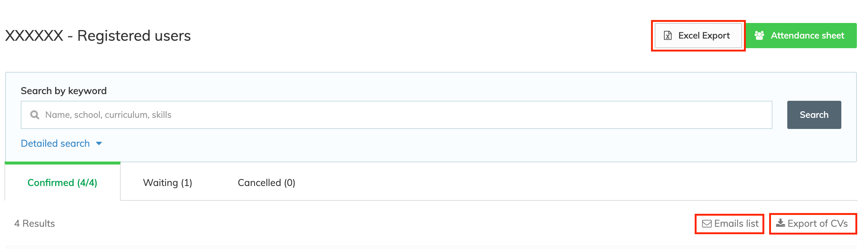Open the Cancelled (0) tab
Screen dimensions: 868x249
[266, 183]
